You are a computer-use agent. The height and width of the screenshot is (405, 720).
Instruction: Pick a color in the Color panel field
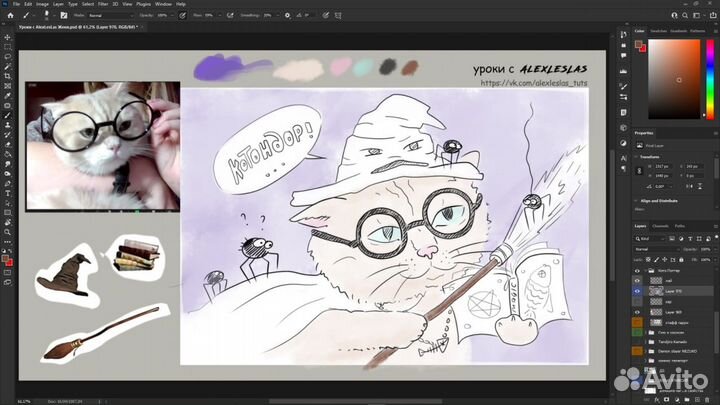point(674,79)
